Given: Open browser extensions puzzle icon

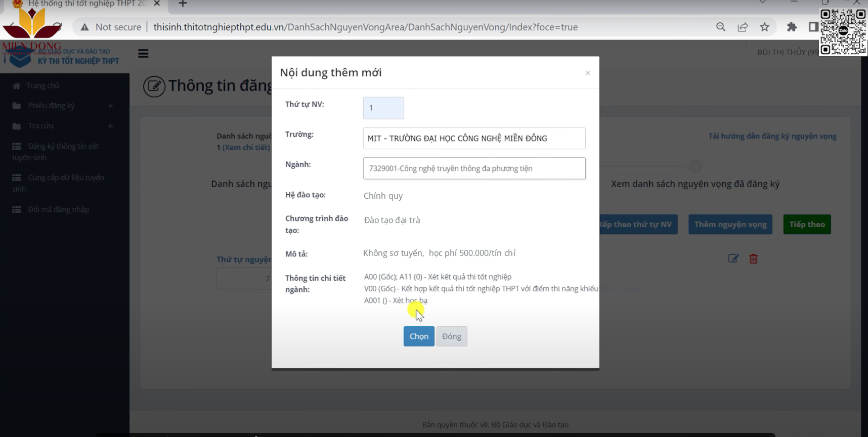Looking at the screenshot, I should (x=792, y=27).
